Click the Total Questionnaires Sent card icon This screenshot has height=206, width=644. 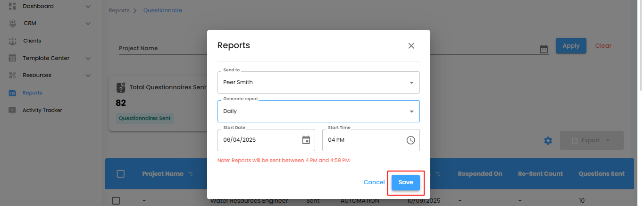coord(121,87)
